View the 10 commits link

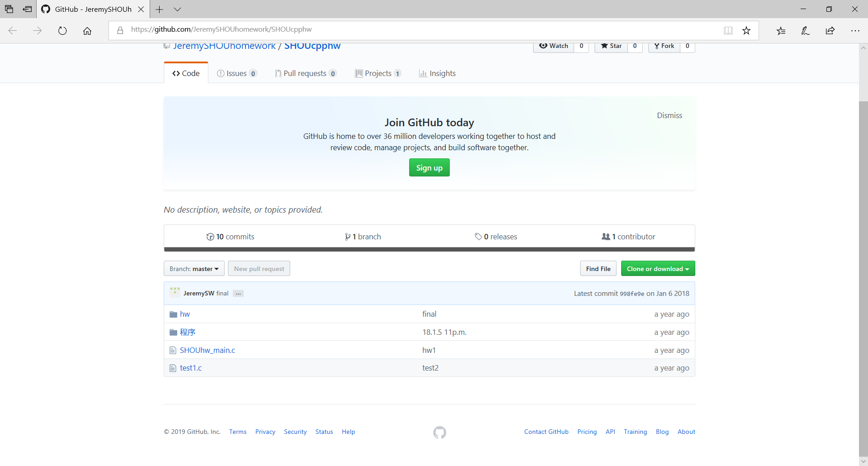(231, 237)
